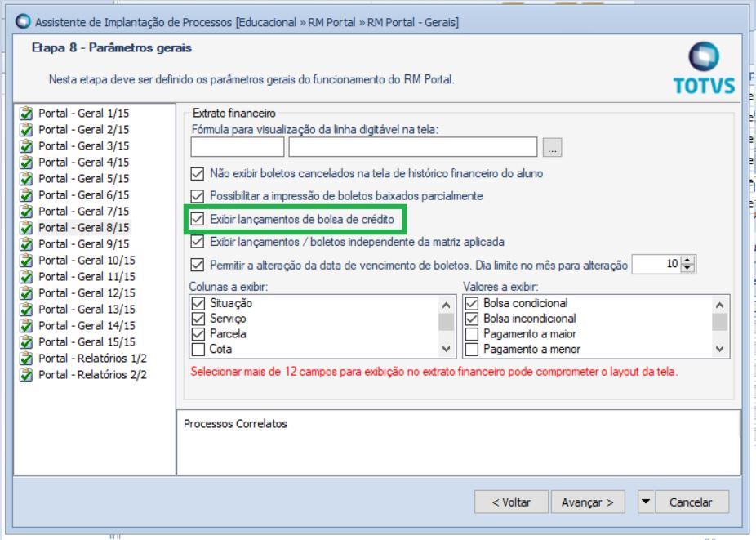Image resolution: width=756 pixels, height=540 pixels.
Task: Click the Etapa 8 - Parâmetros gerais heading
Action: (111, 47)
